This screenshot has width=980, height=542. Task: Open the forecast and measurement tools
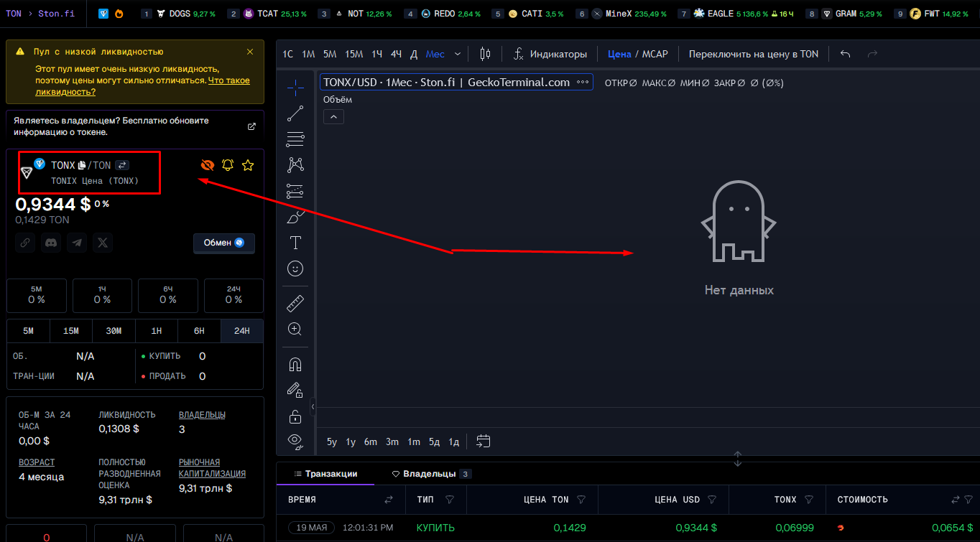tap(295, 191)
